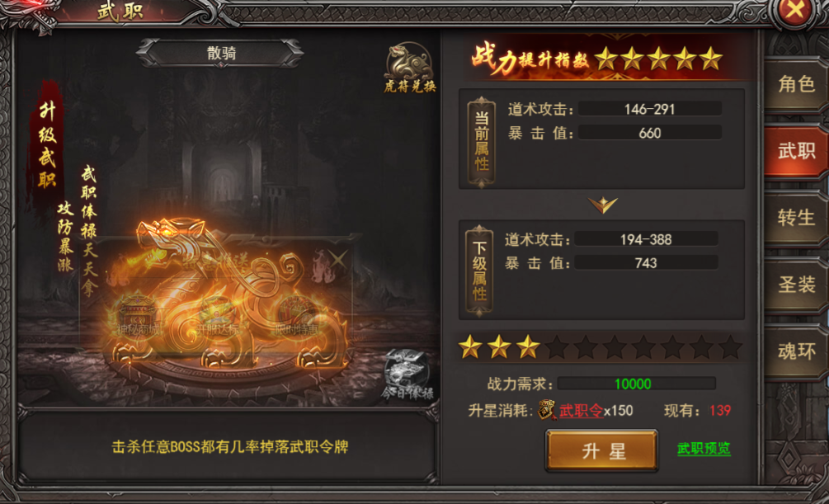Click the 当前属性 vertical label plaque
829x504 pixels.
pos(481,142)
